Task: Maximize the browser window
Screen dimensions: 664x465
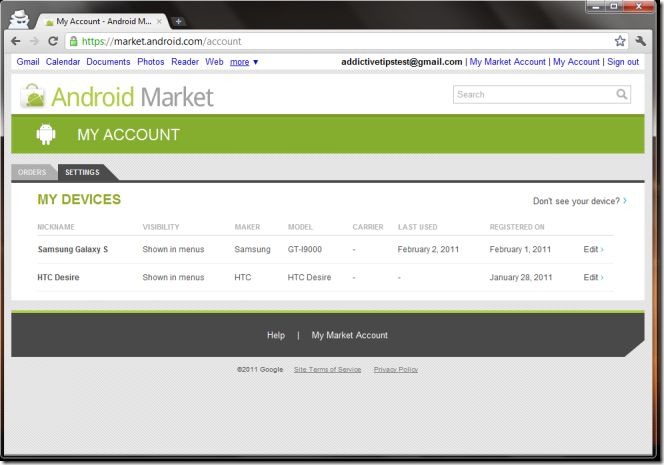Action: point(614,6)
